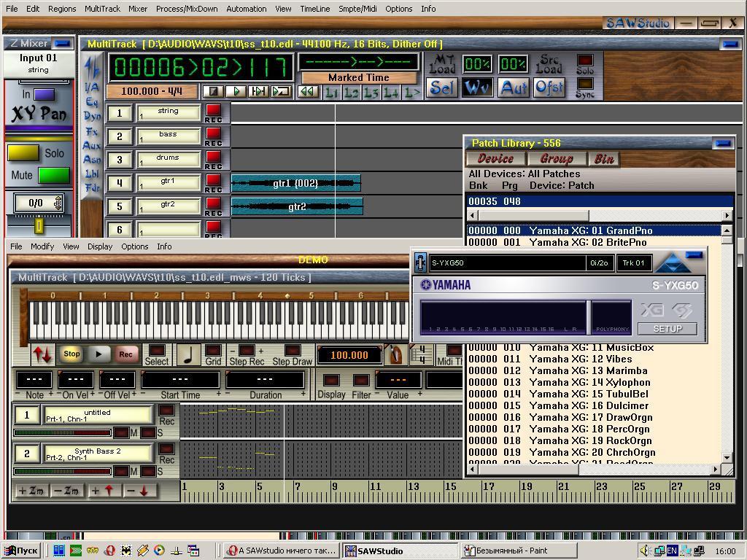Image resolution: width=747 pixels, height=560 pixels.
Task: Click the untitled MIDI track level meter
Action: (x=63, y=432)
